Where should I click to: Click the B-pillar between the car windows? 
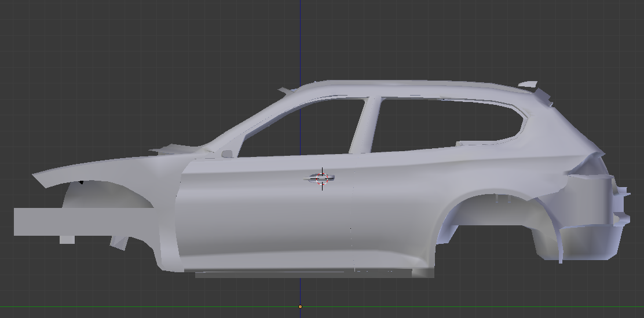coord(364,125)
